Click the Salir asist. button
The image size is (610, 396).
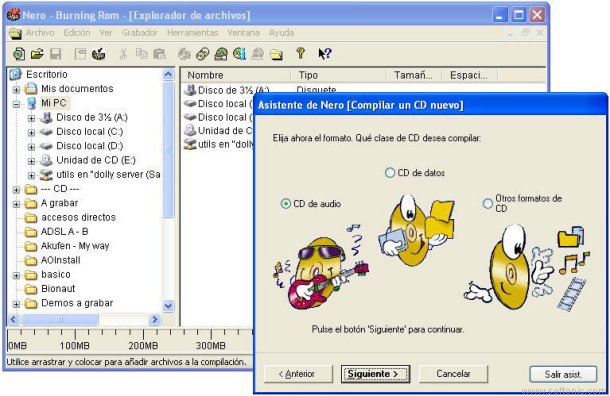point(563,374)
